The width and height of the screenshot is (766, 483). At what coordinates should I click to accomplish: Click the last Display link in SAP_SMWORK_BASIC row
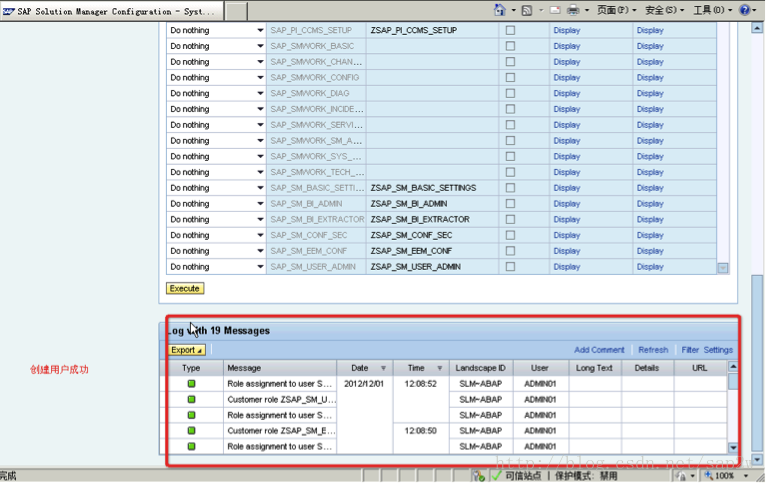pyautogui.click(x=650, y=46)
